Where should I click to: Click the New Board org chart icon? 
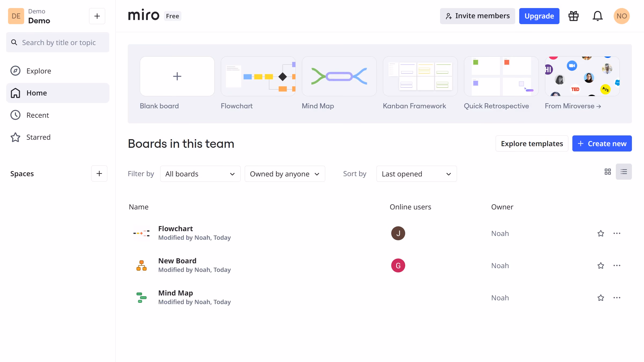(141, 265)
